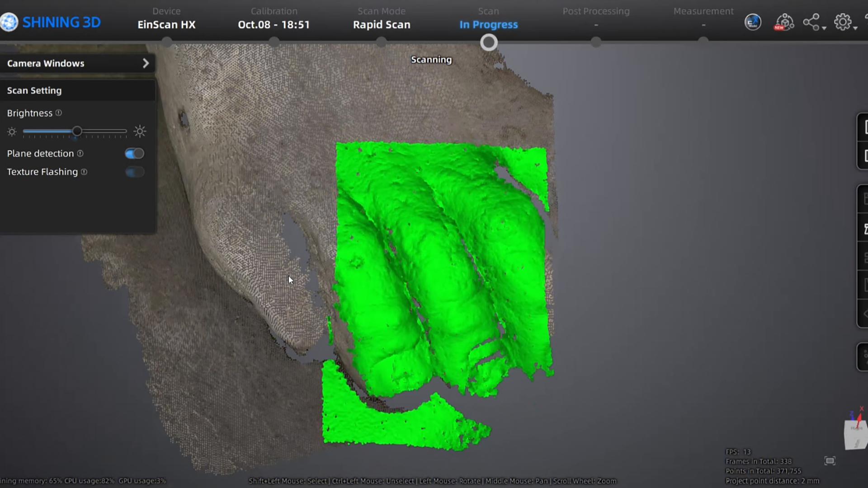The image size is (868, 488).
Task: Click the Scan step progress ring marker
Action: (489, 42)
